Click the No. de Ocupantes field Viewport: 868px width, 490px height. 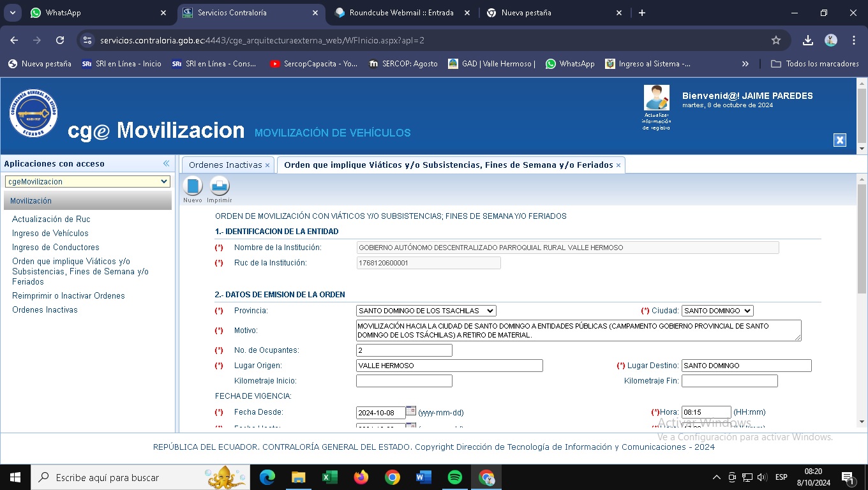point(404,350)
